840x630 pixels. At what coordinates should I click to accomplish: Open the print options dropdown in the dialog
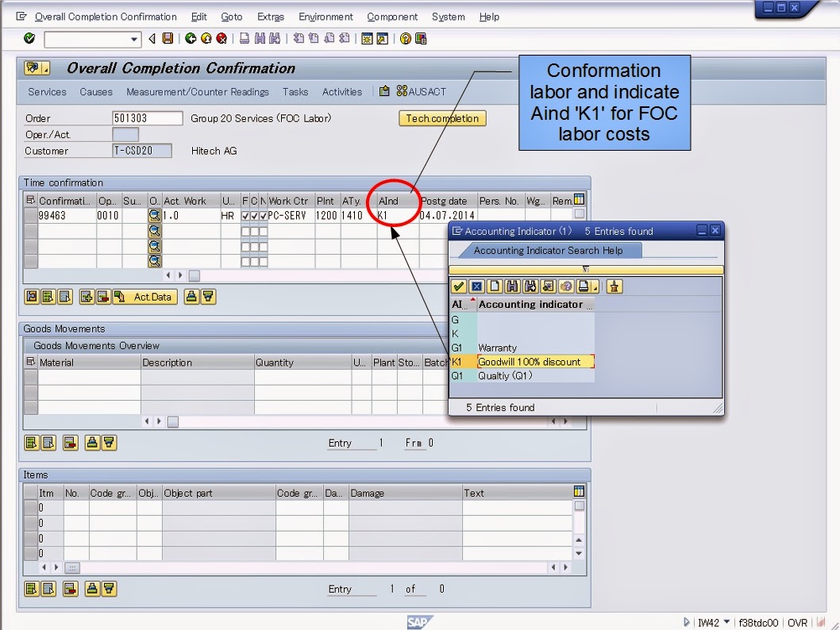point(595,286)
